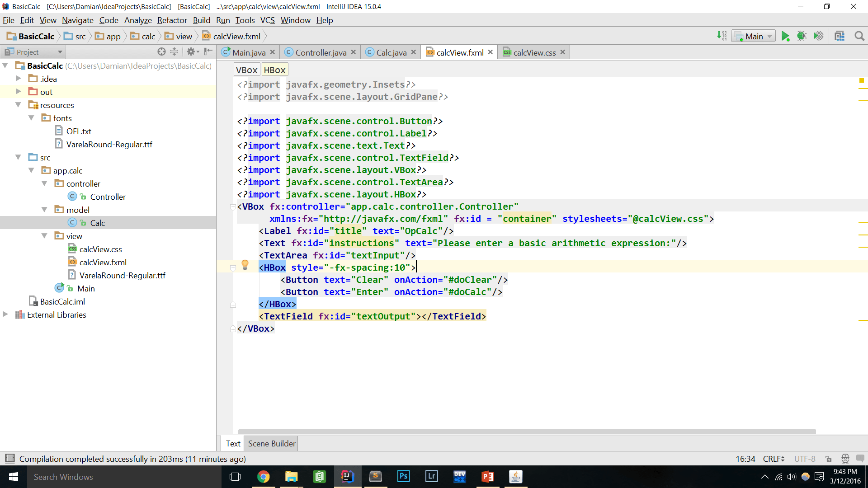Viewport: 868px width, 488px height.
Task: Click the Debug bug icon
Action: [802, 36]
